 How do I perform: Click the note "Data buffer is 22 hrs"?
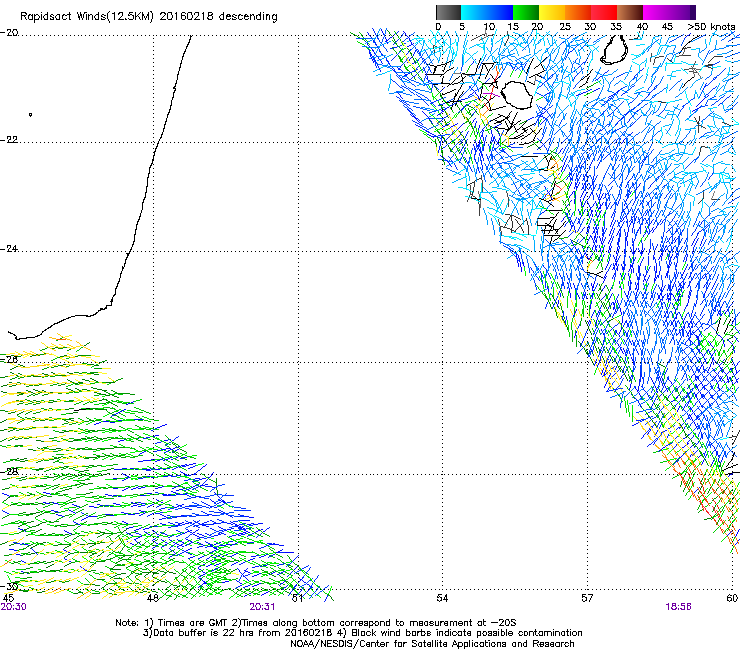pyautogui.click(x=204, y=633)
